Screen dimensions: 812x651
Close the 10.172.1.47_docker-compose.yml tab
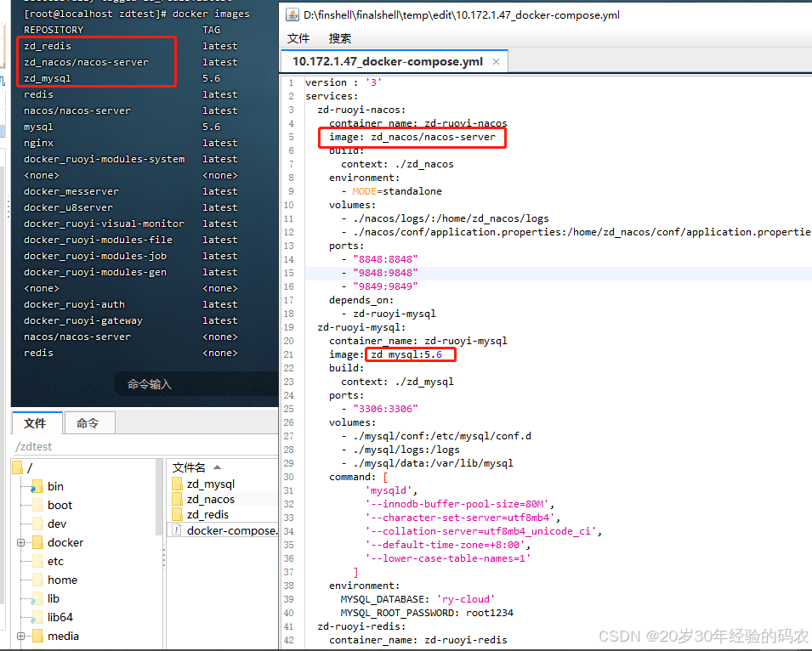(x=496, y=61)
